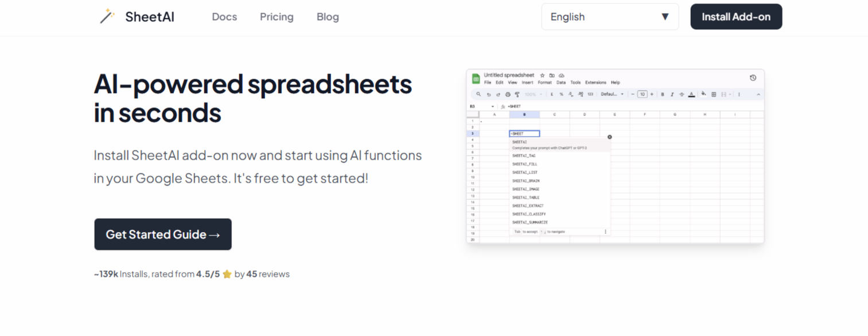Open the English language dropdown
Screen dimensions: 868x336
click(x=610, y=17)
